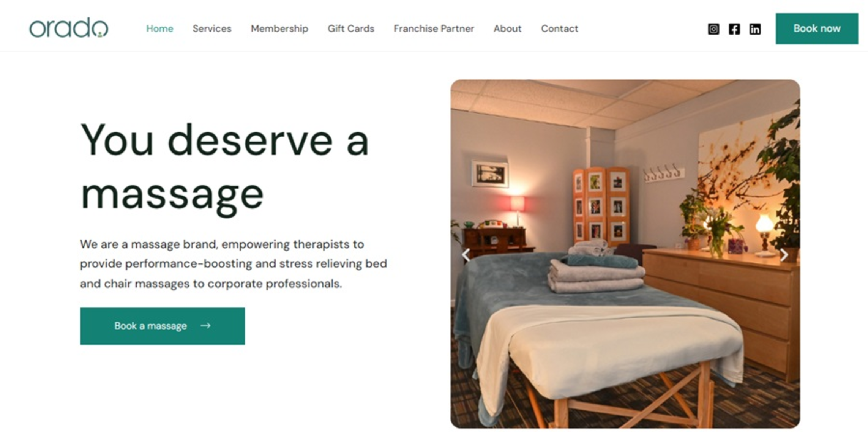This screenshot has width=868, height=432.
Task: Click the Orado logo
Action: pos(69,28)
